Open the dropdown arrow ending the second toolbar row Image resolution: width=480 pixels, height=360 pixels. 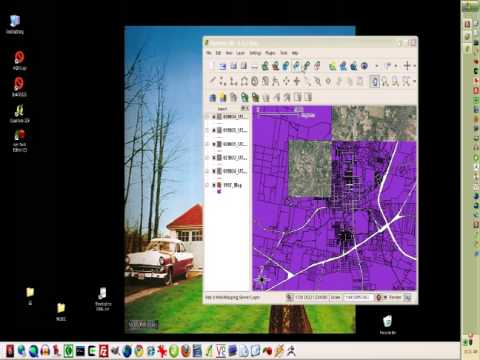414,81
